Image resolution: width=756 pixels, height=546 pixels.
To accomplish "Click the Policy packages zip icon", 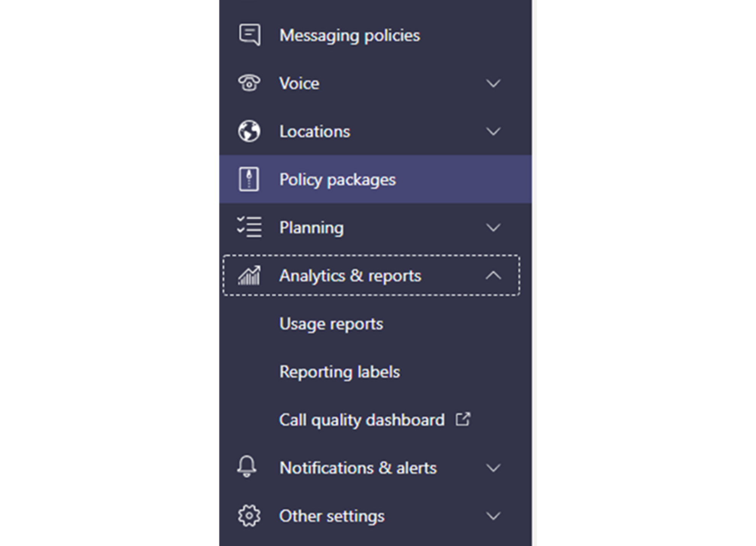I will [x=249, y=179].
